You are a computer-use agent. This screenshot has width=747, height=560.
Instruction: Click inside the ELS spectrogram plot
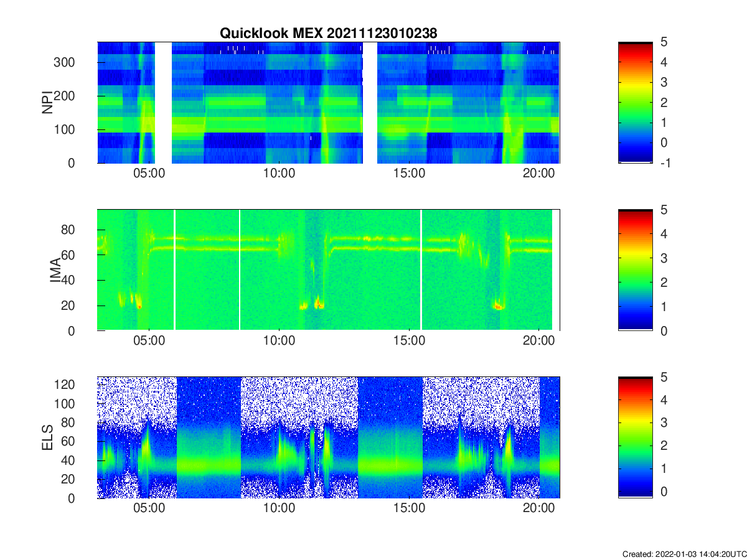point(328,437)
